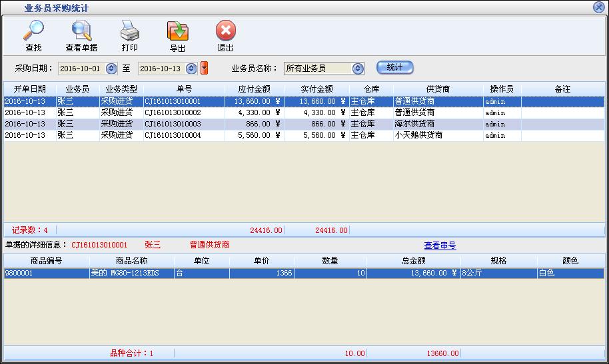
Task: Click the 查找 magnifier search icon
Action: (33, 31)
